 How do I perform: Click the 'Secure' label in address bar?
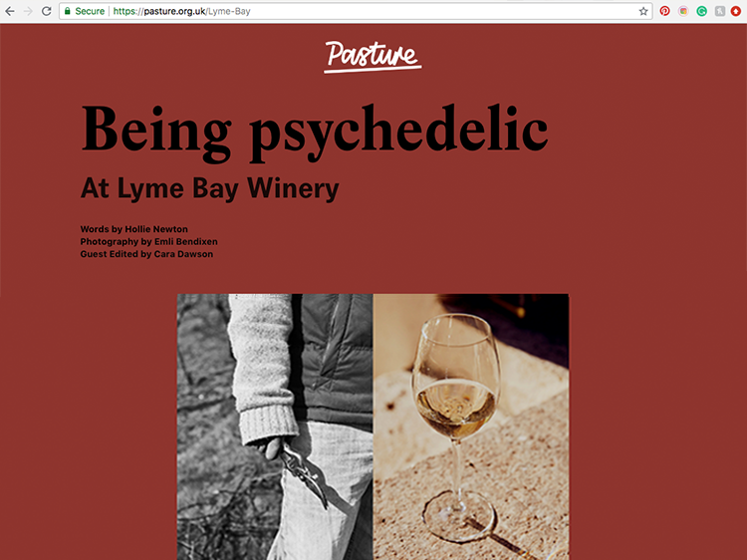90,11
